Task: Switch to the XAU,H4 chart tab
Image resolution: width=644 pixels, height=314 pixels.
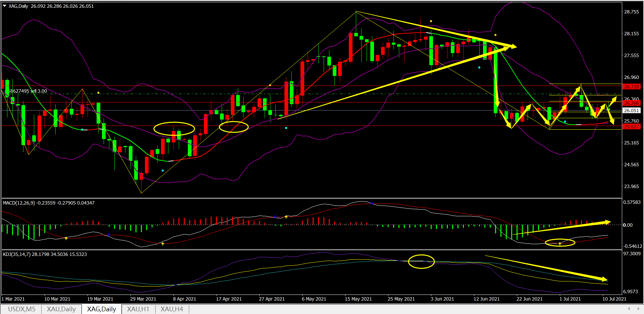Action: tap(172, 309)
